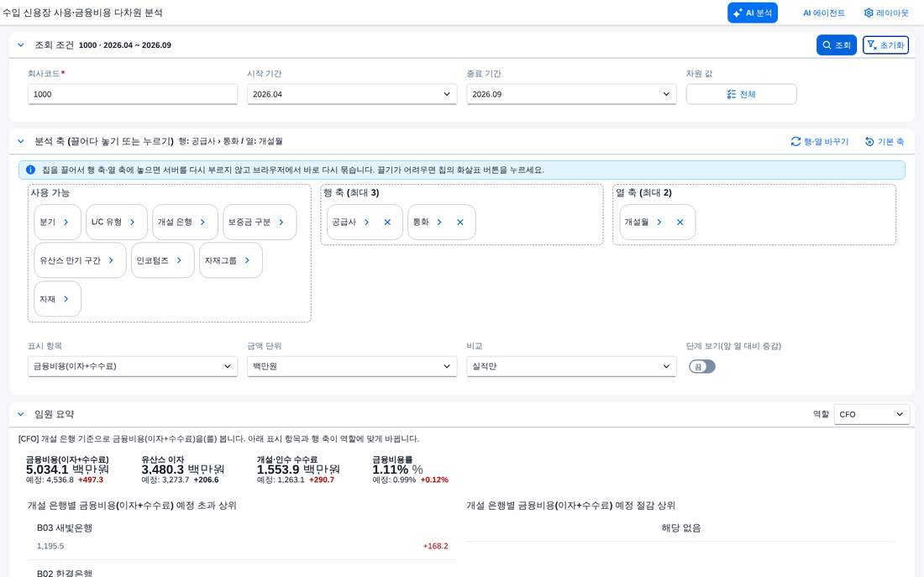Click arrow on 통화 row chip

(x=439, y=223)
